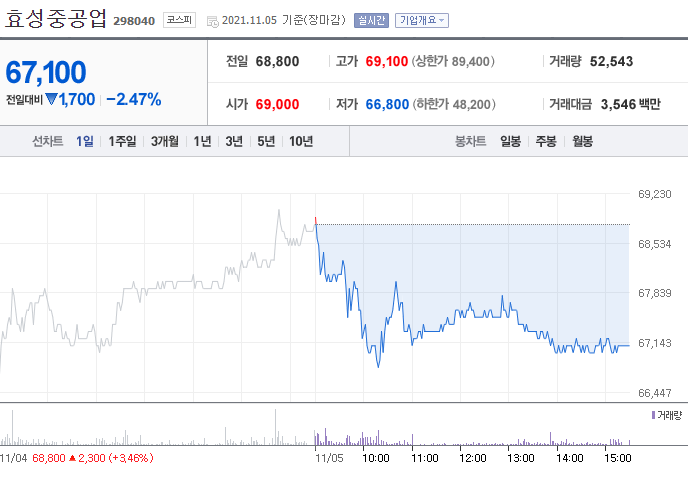688x477 pixels.
Task: Click the 11/04 date axis label
Action: point(14,458)
